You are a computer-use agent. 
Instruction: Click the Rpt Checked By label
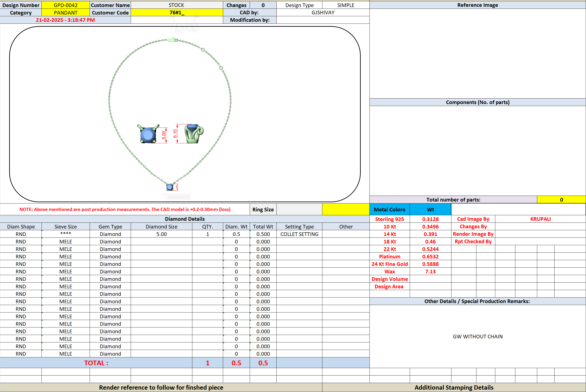pyautogui.click(x=473, y=242)
